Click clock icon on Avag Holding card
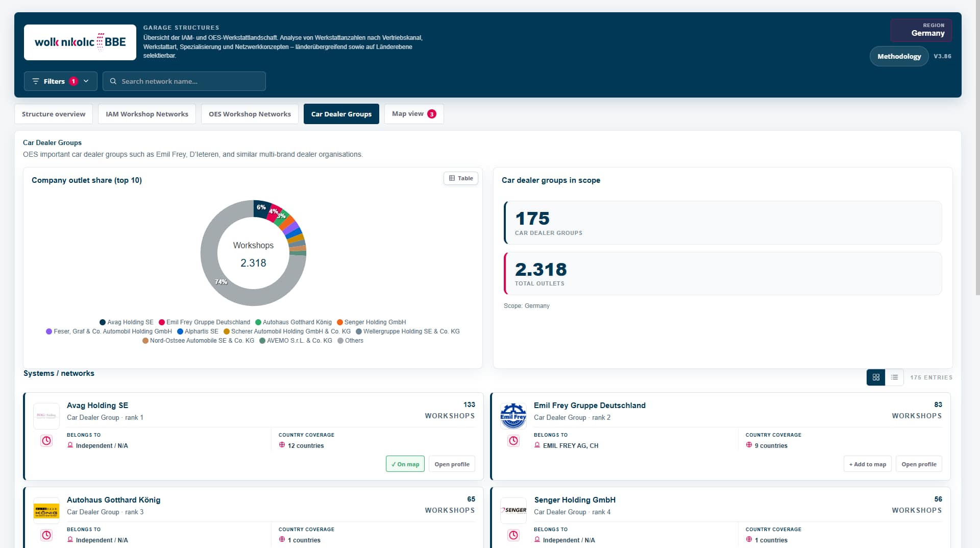Screen dimensions: 980x548 pos(46,441)
